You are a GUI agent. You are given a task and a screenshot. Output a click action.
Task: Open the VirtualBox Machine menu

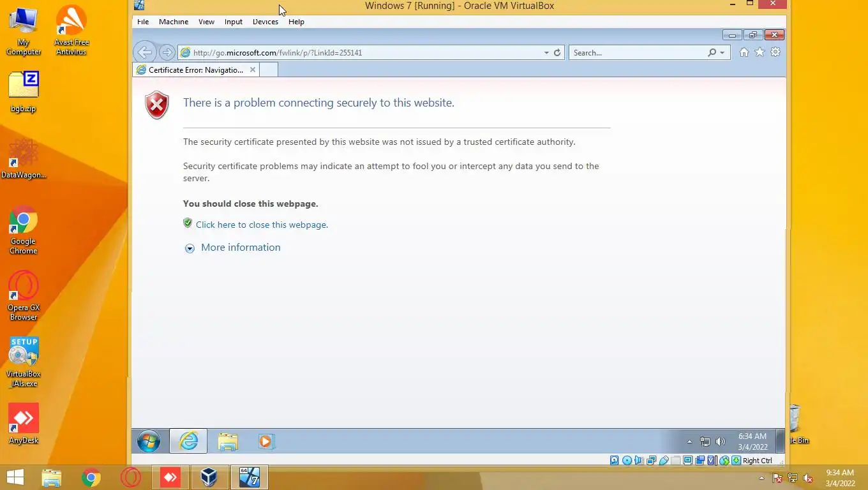coord(174,22)
